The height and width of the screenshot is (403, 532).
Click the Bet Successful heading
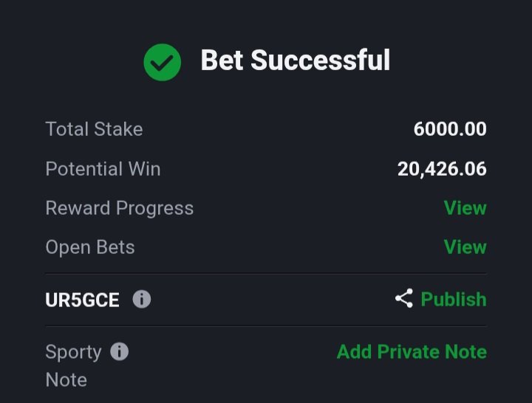[x=295, y=61]
